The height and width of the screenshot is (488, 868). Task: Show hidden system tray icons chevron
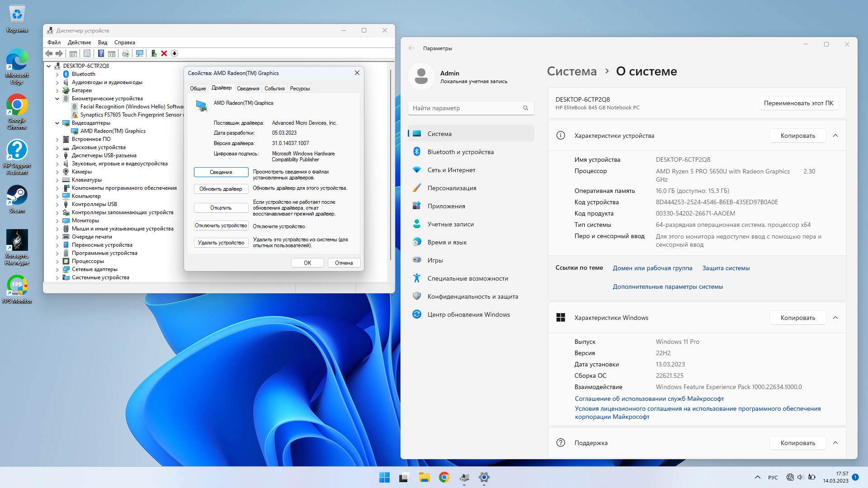point(758,477)
